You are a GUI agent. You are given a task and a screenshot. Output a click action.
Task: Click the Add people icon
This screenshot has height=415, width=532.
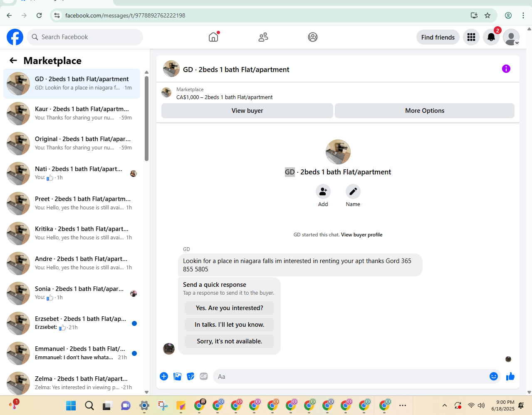pyautogui.click(x=323, y=191)
